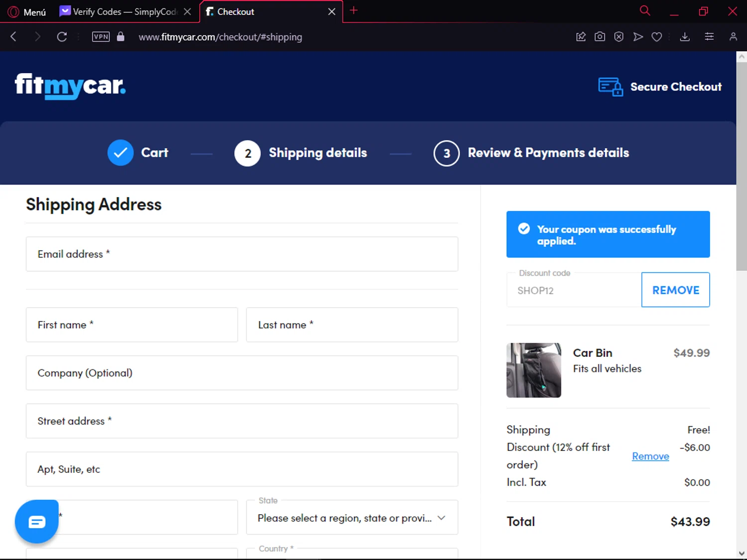Click the Incl. Tax $0.00 value
The image size is (747, 560).
[x=697, y=482]
